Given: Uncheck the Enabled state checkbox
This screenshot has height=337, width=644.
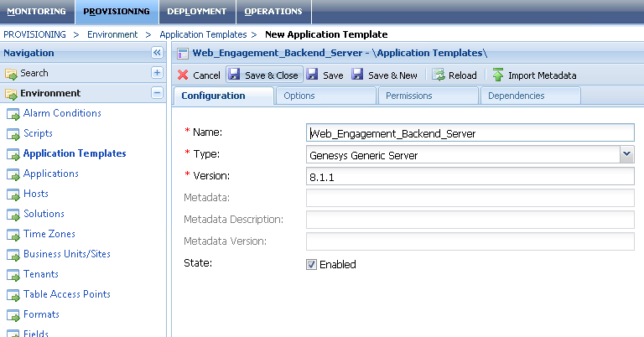Looking at the screenshot, I should point(312,264).
